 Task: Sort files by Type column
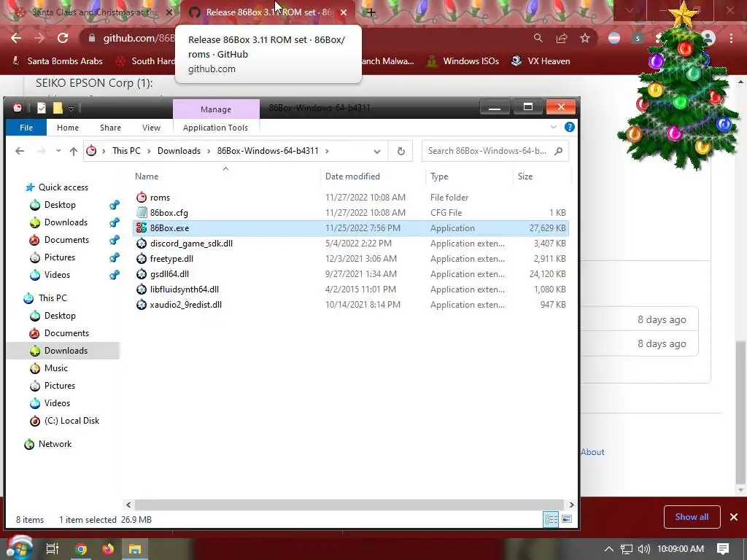click(x=439, y=176)
